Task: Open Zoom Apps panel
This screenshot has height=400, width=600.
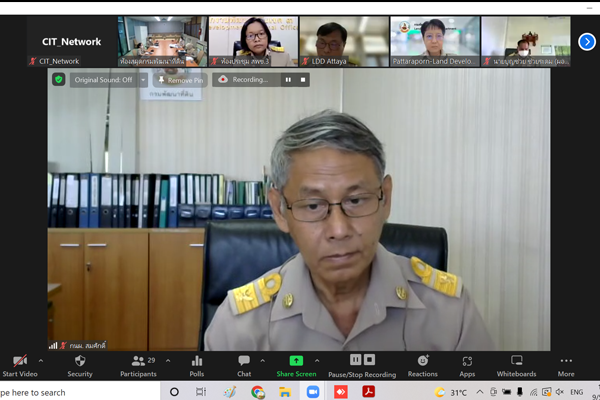Action: [467, 366]
